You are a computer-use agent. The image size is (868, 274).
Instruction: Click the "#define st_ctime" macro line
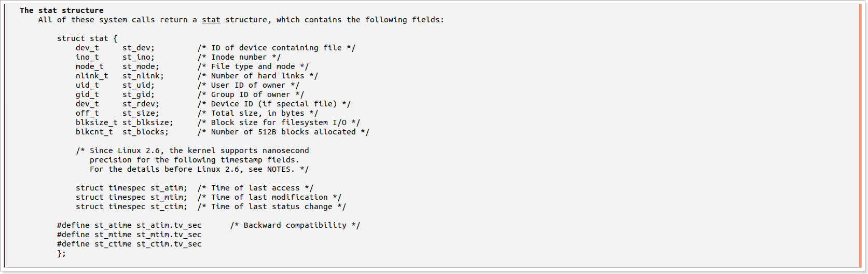[129, 244]
